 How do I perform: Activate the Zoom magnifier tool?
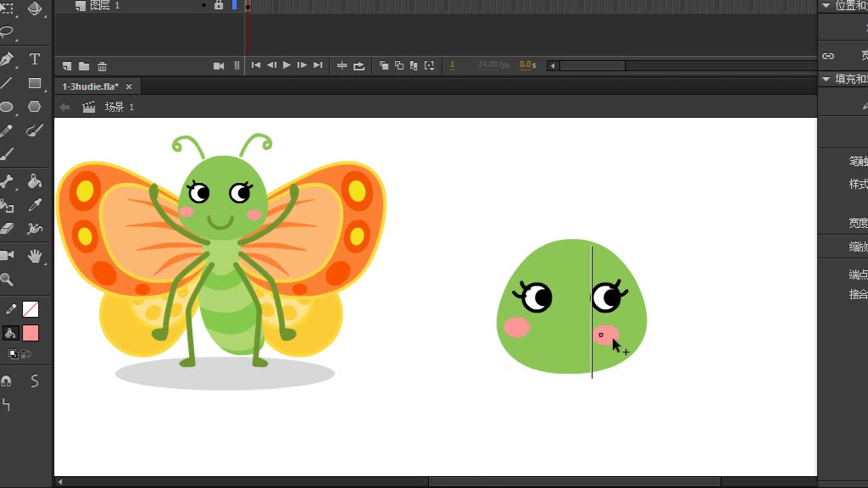8,279
